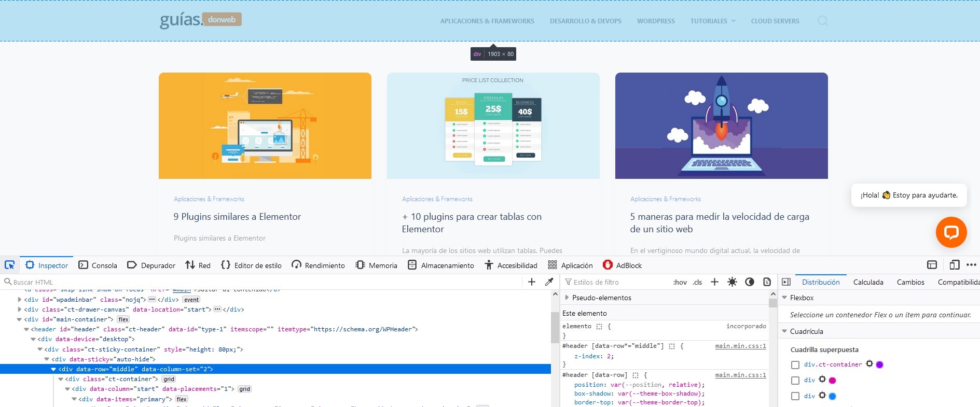Toggle print media simulation icon
Image resolution: width=980 pixels, height=407 pixels.
(x=767, y=282)
